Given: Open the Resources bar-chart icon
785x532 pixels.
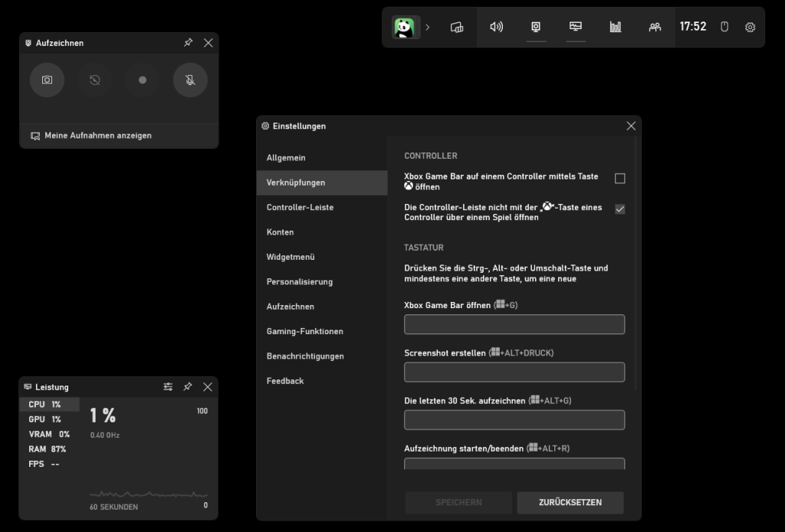Looking at the screenshot, I should pyautogui.click(x=616, y=27).
